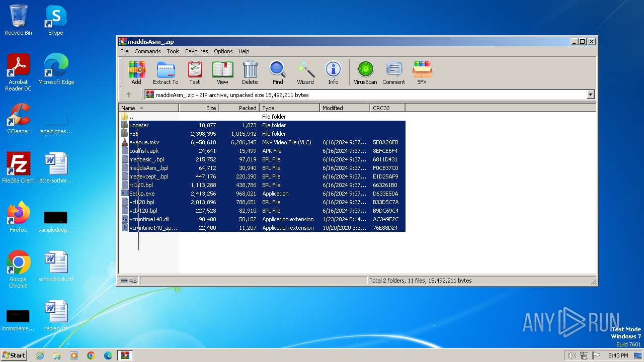
Task: Open the File menu
Action: (x=124, y=51)
